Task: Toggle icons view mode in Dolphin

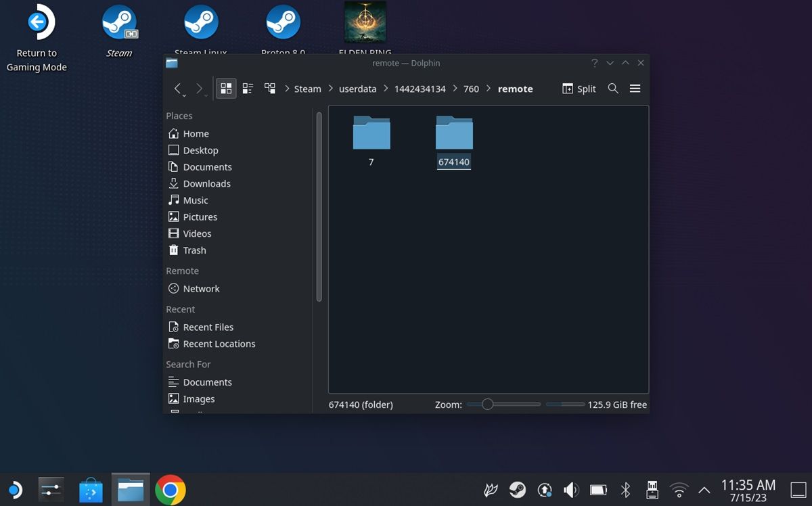Action: coord(226,88)
